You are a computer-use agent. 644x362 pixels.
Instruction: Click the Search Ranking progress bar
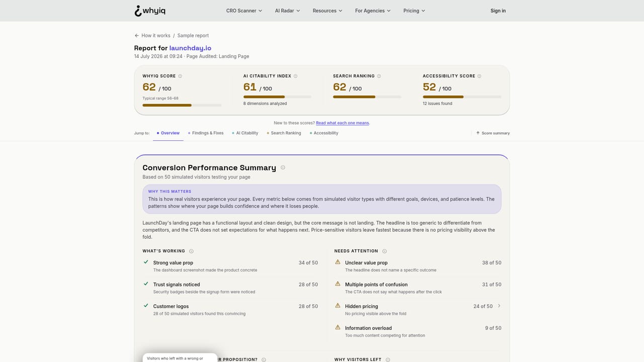[x=367, y=97]
